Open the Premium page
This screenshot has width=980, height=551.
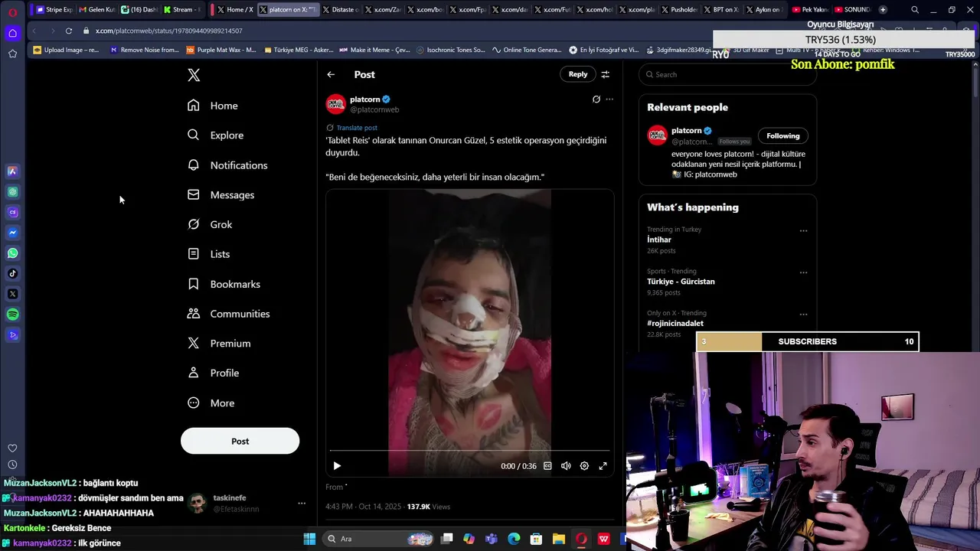point(219,344)
